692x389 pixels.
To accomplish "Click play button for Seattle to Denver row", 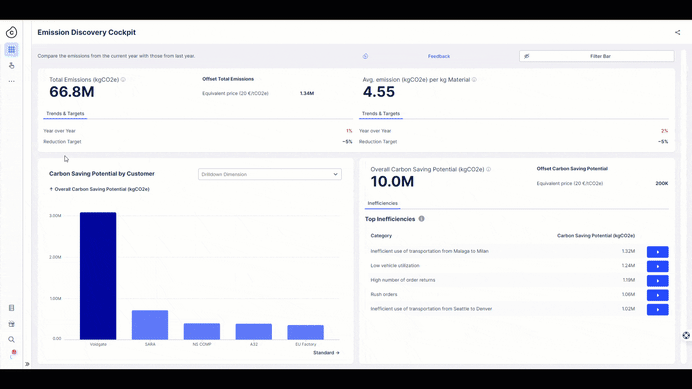I will coord(658,310).
